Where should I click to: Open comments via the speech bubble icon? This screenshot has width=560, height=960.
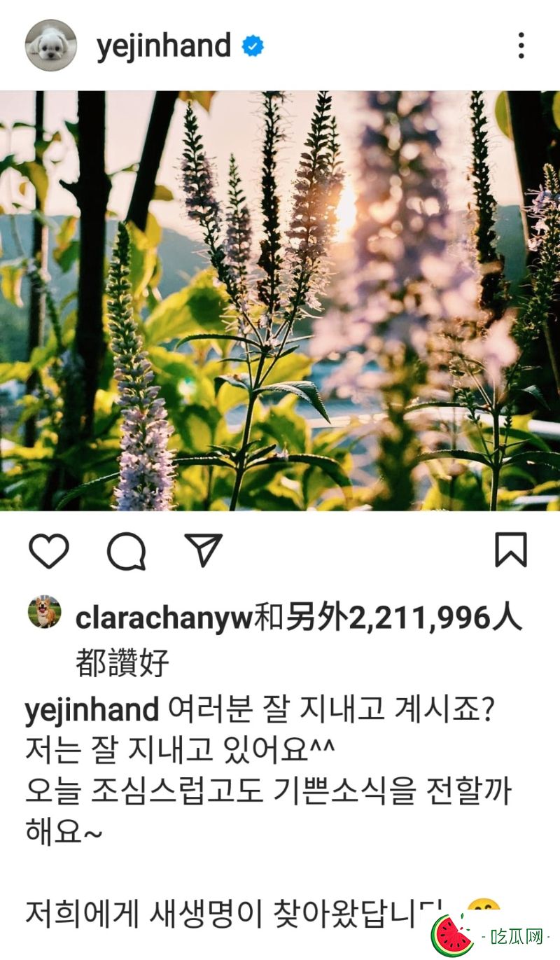[x=127, y=551]
